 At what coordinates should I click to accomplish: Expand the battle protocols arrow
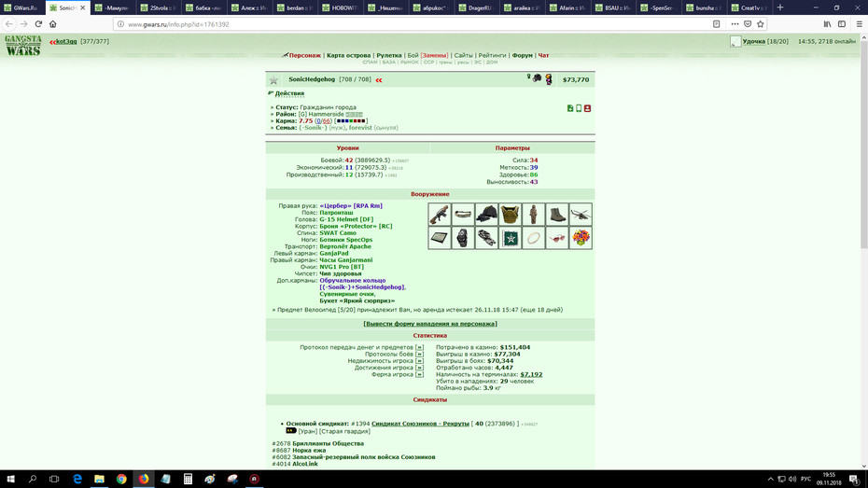pos(419,355)
